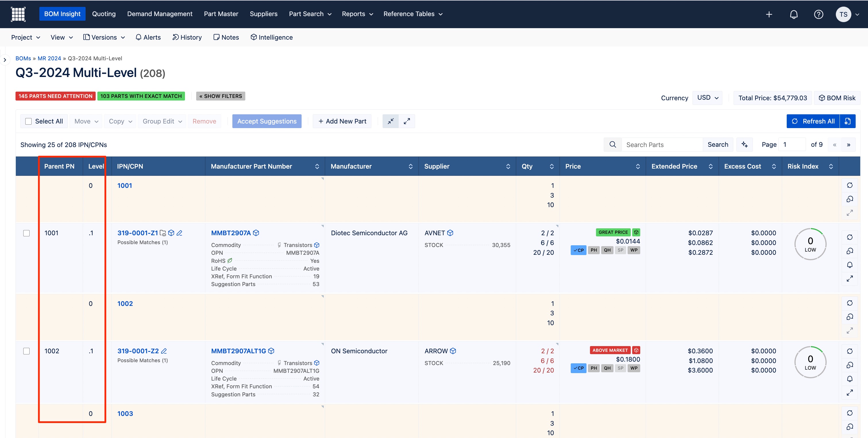
Task: Click cube icon next to AVNET
Action: click(x=450, y=233)
